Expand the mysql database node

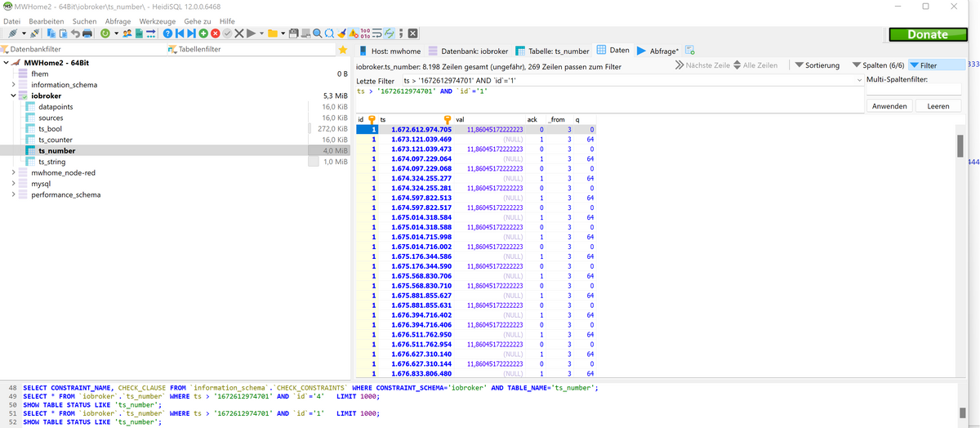[x=13, y=184]
